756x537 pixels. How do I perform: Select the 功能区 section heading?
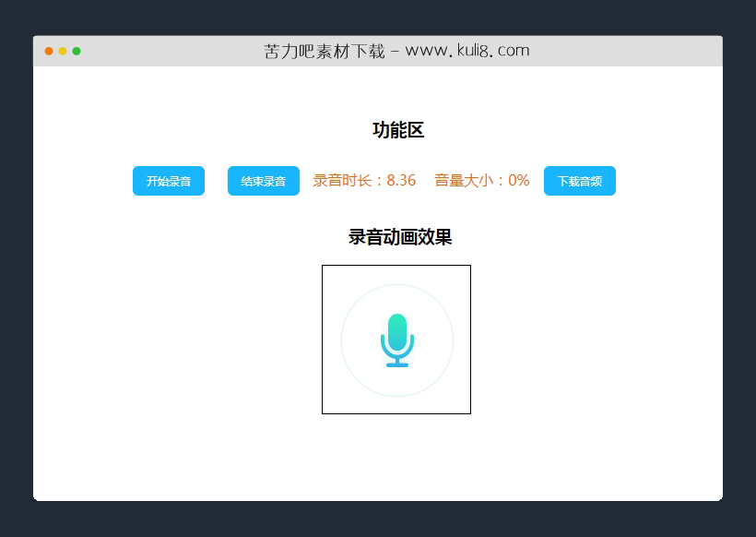[x=398, y=130]
